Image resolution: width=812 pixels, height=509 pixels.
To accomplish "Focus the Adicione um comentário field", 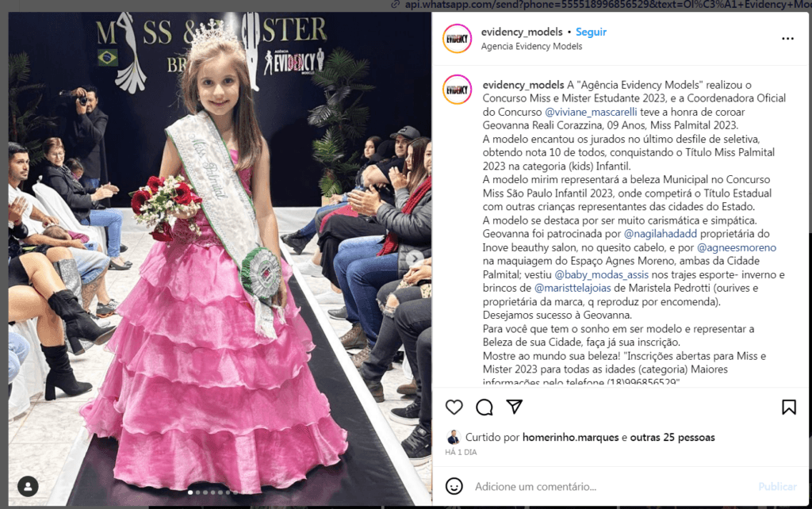I will pyautogui.click(x=611, y=487).
